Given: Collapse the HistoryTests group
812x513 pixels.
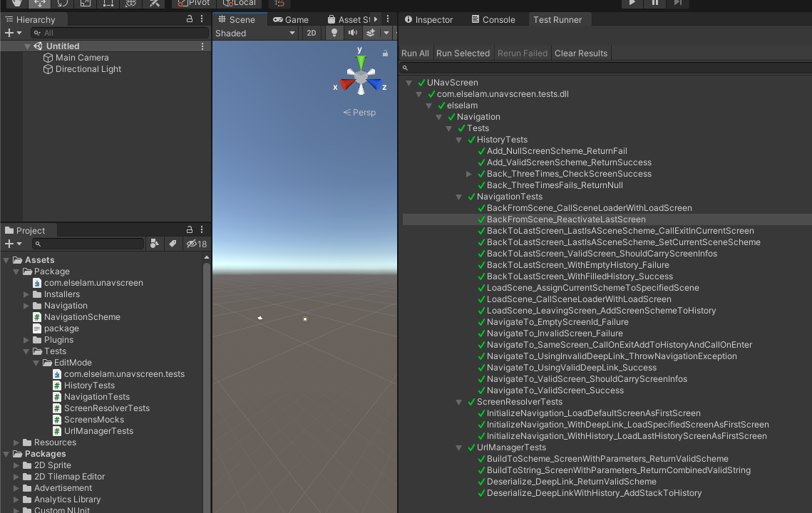Looking at the screenshot, I should tap(459, 140).
